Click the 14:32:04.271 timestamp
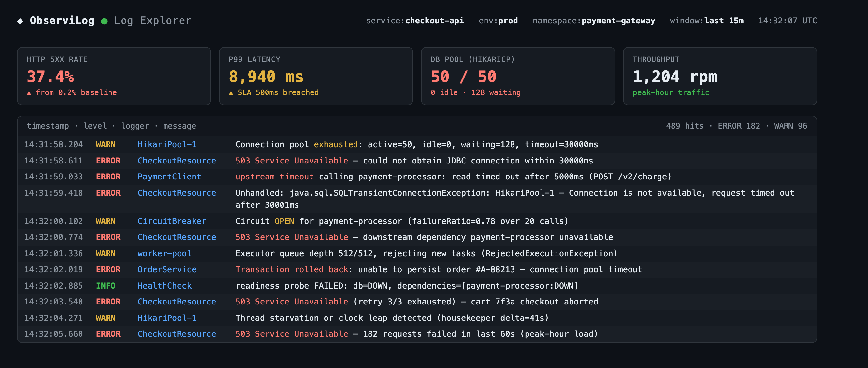 pyautogui.click(x=53, y=318)
